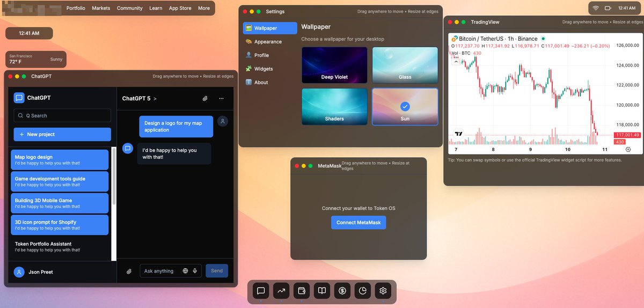Open the Markets menu item
This screenshot has width=644, height=308.
[101, 8]
